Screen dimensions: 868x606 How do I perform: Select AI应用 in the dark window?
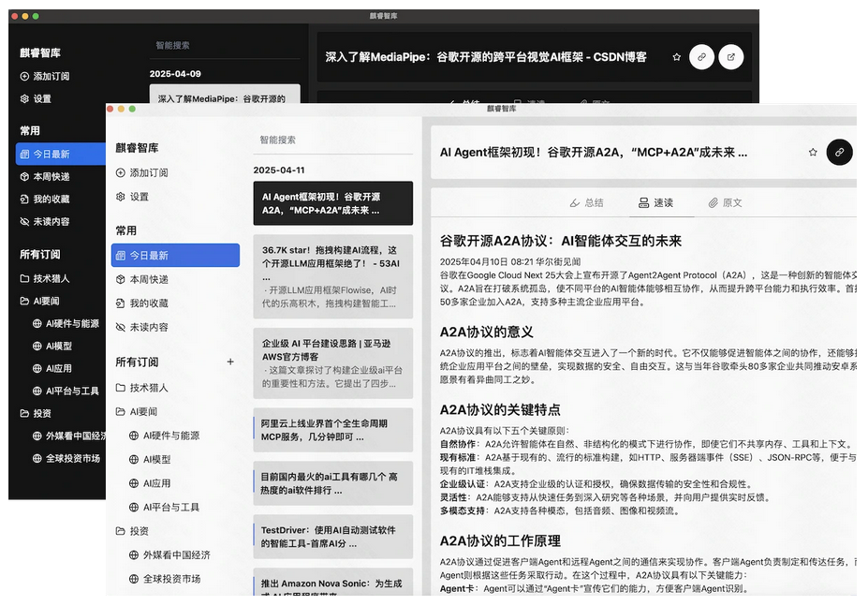tap(52, 368)
